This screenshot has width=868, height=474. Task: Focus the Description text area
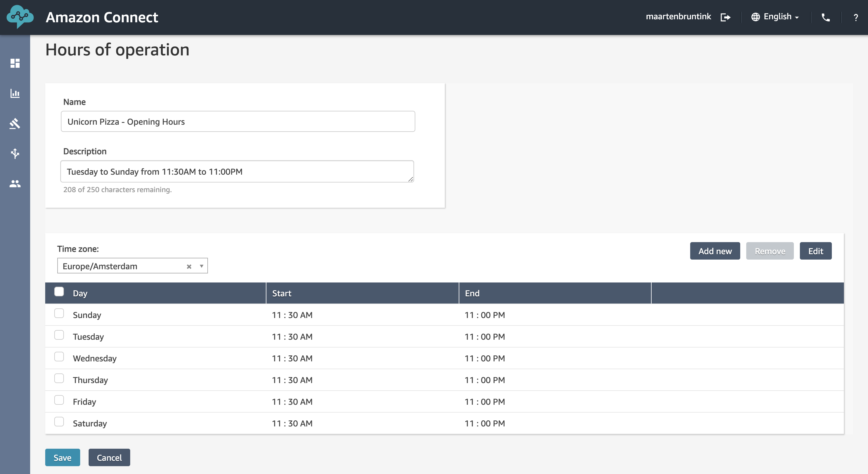[x=237, y=171]
